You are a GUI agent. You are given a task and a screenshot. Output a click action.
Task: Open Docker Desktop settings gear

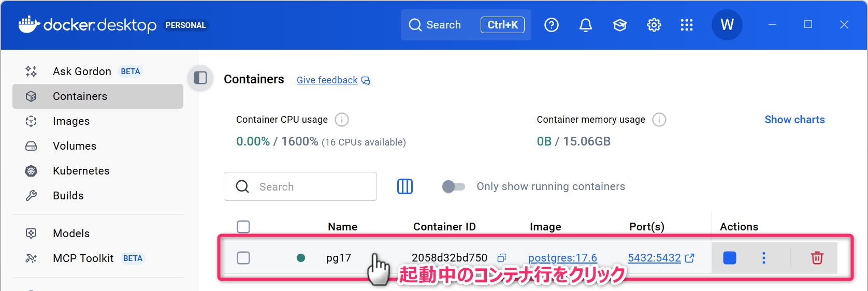[x=654, y=25]
